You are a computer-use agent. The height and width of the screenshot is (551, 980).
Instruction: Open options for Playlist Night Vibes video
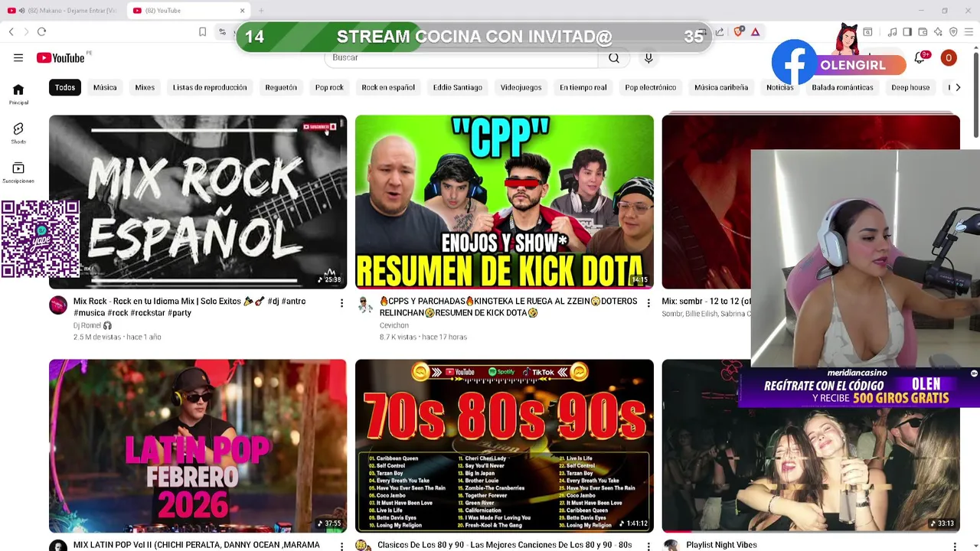[x=955, y=546]
